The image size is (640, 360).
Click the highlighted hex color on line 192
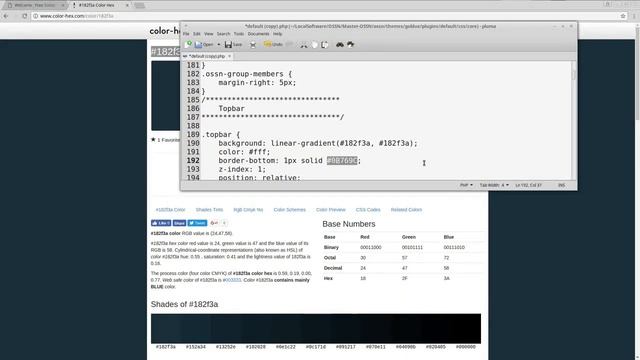coord(342,161)
